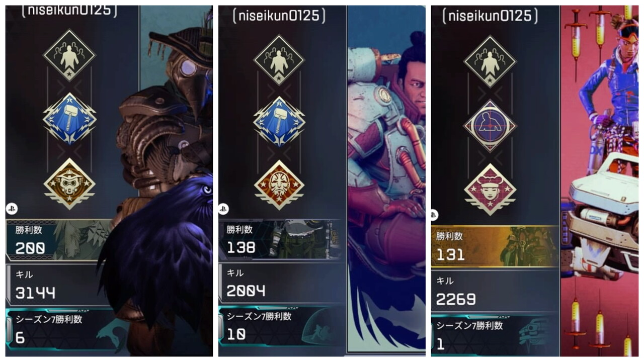Image resolution: width=644 pixels, height=362 pixels.
Task: Click the gold 勝利数 131 tracker
Action: click(495, 246)
